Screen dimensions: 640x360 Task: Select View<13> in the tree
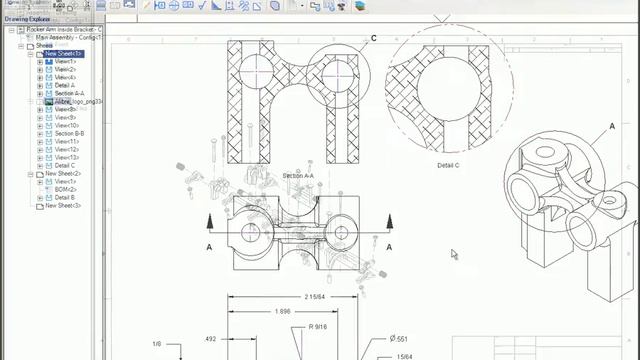(67, 157)
